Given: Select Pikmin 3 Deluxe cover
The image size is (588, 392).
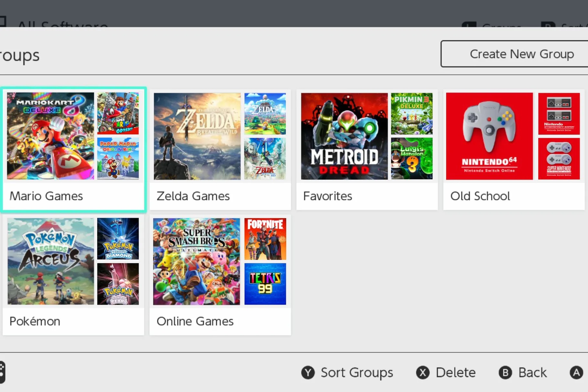Looking at the screenshot, I should point(412,114).
